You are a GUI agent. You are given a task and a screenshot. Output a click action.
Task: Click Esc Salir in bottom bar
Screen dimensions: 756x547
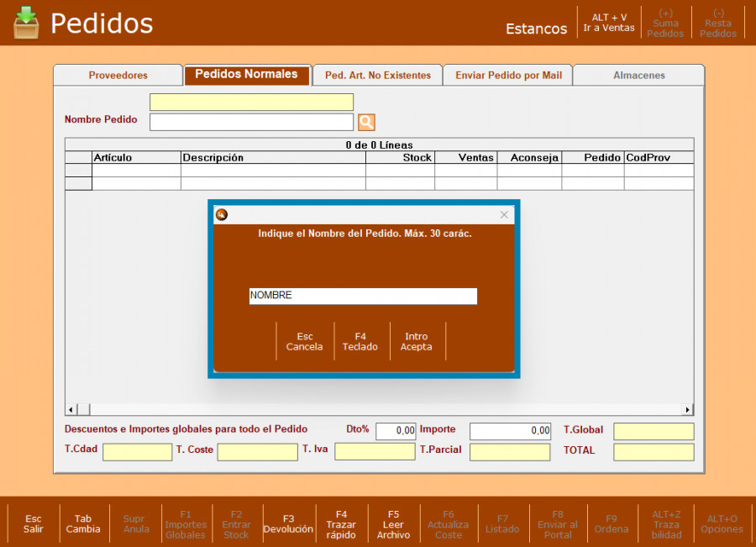click(x=34, y=523)
